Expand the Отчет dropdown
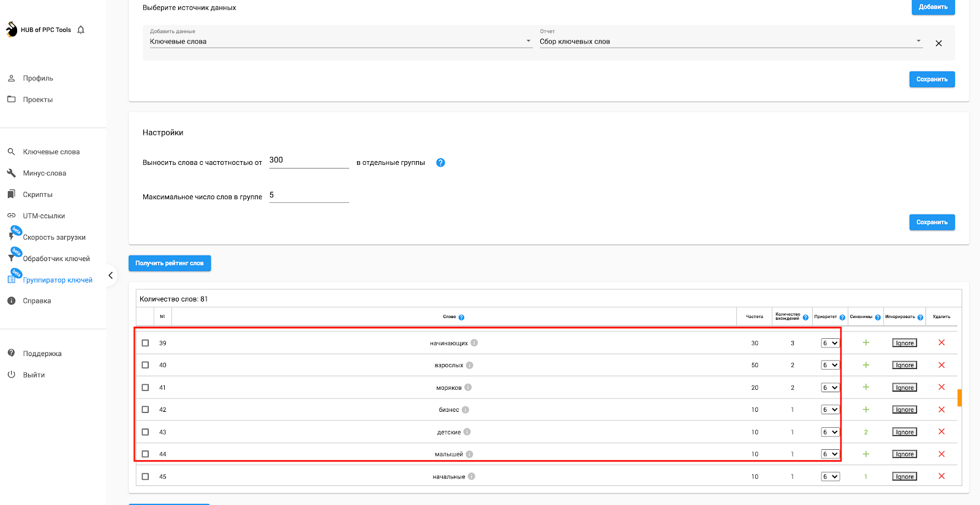 (x=731, y=41)
